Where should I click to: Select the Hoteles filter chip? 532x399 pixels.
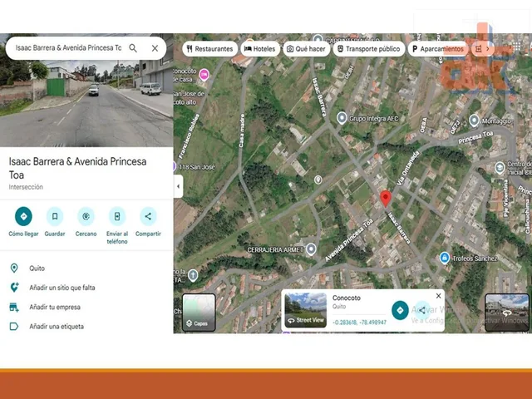pyautogui.click(x=260, y=49)
